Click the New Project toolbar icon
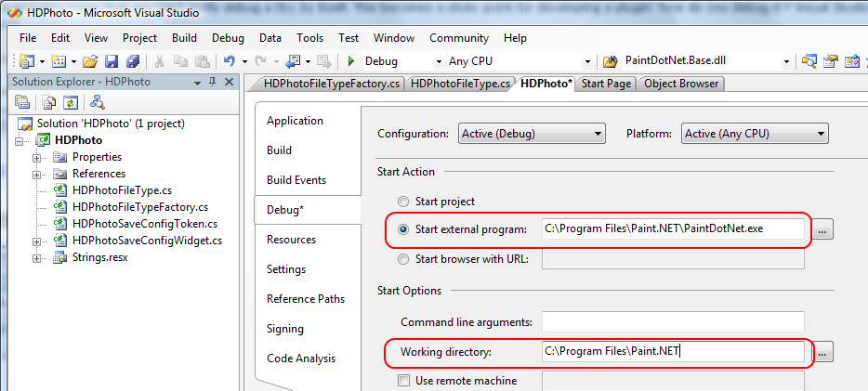Screen dimensions: 868x391 pyautogui.click(x=28, y=61)
